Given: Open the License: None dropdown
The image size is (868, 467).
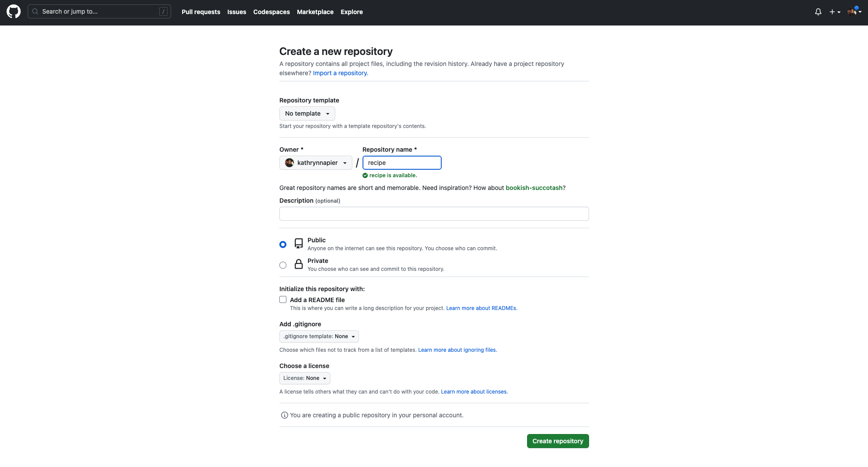Looking at the screenshot, I should [x=304, y=378].
